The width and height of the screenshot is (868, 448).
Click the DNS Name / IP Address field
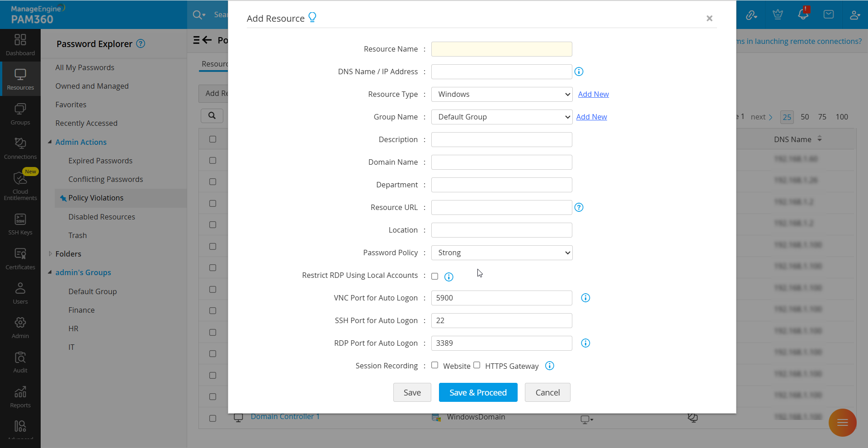point(502,71)
